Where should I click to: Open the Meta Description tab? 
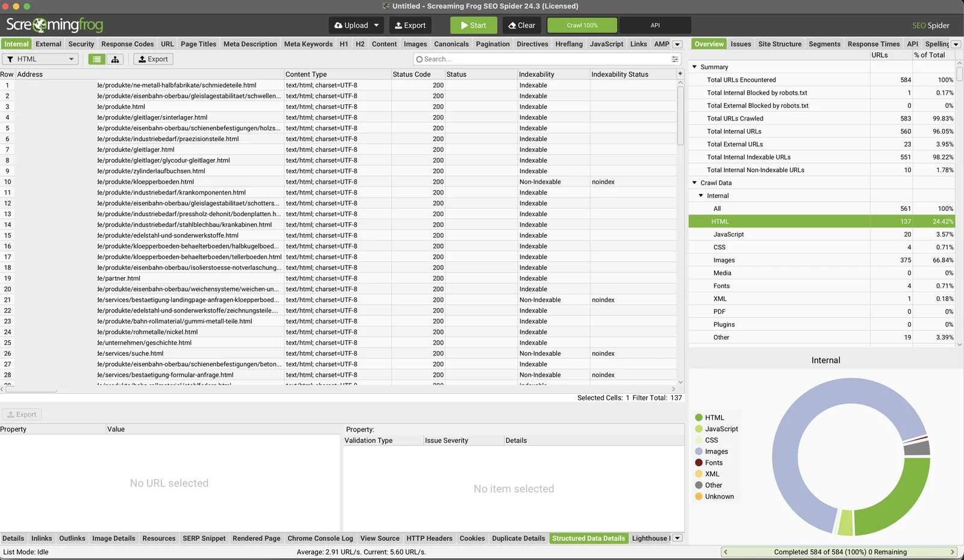[x=250, y=44]
